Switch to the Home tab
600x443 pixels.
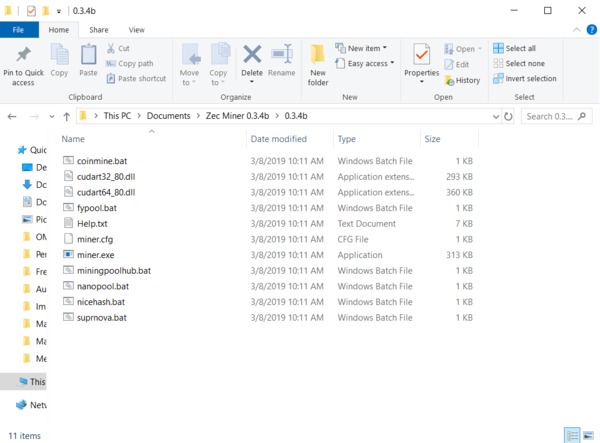pyautogui.click(x=59, y=30)
